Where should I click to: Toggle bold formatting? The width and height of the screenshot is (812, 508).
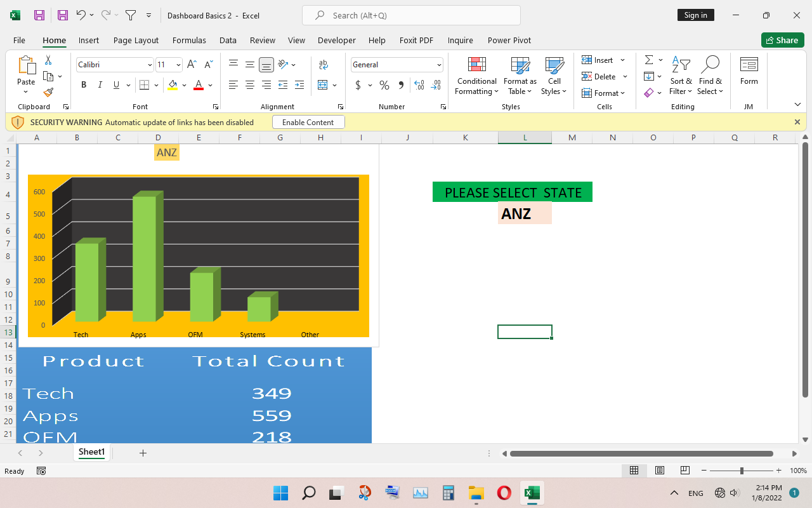click(84, 84)
